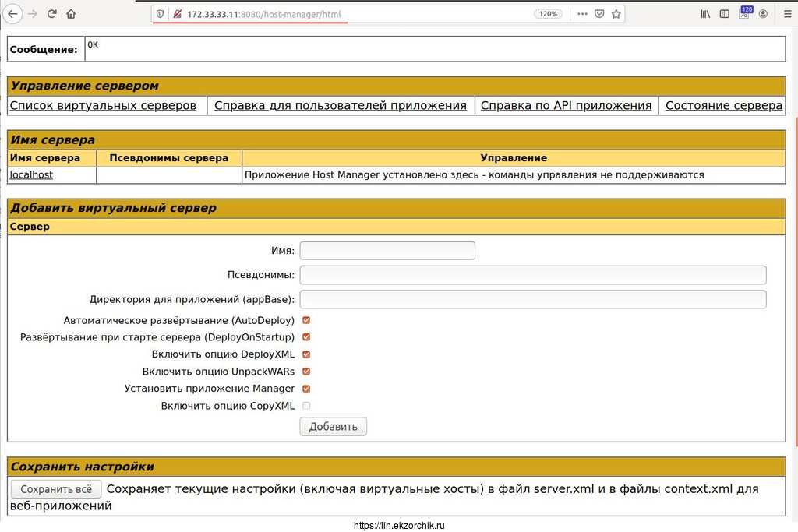This screenshot has height=532, width=798.
Task: Bookmark this page with the star icon
Action: click(616, 14)
